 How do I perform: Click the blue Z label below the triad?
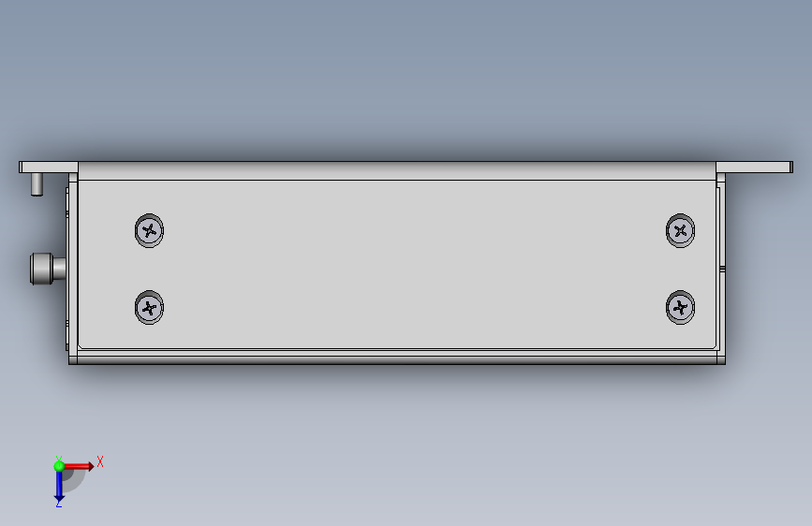point(58,504)
